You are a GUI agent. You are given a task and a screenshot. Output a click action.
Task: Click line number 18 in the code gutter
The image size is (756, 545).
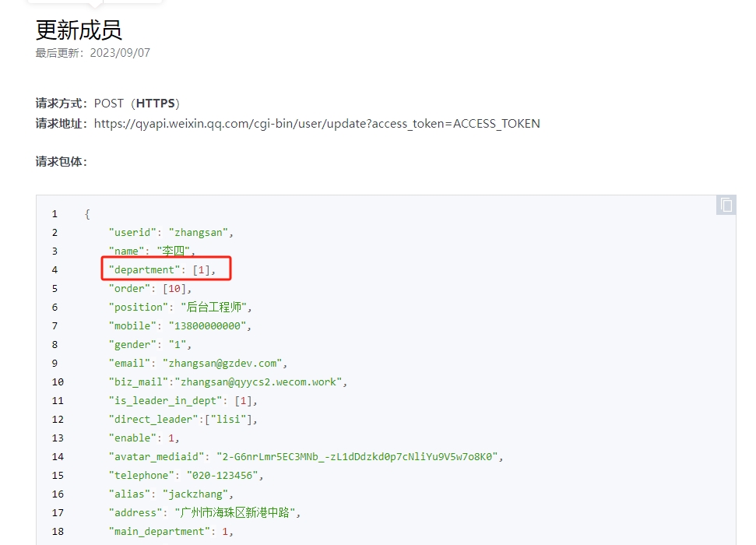click(x=58, y=532)
